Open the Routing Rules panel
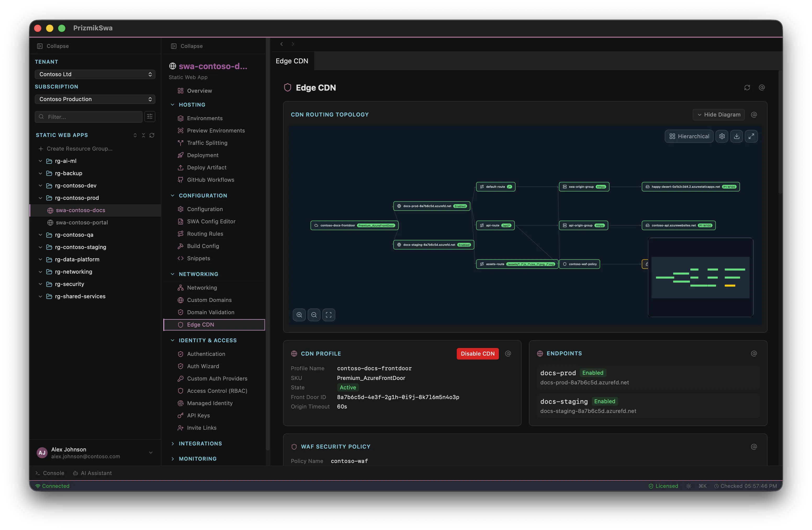This screenshot has height=530, width=812. (x=205, y=234)
